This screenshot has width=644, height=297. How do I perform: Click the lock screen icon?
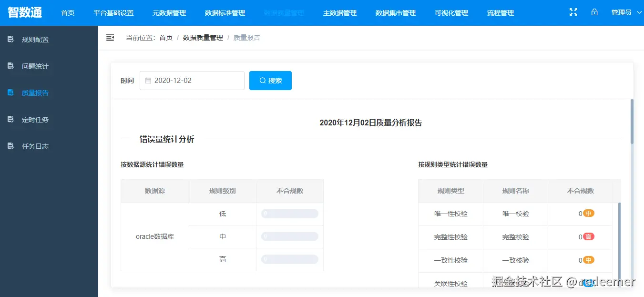coord(594,12)
